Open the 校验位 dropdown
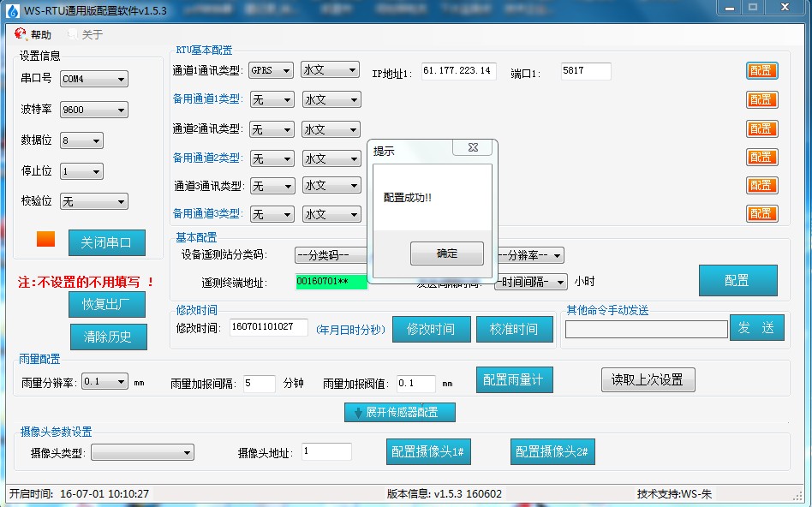This screenshot has width=812, height=507. 93,201
